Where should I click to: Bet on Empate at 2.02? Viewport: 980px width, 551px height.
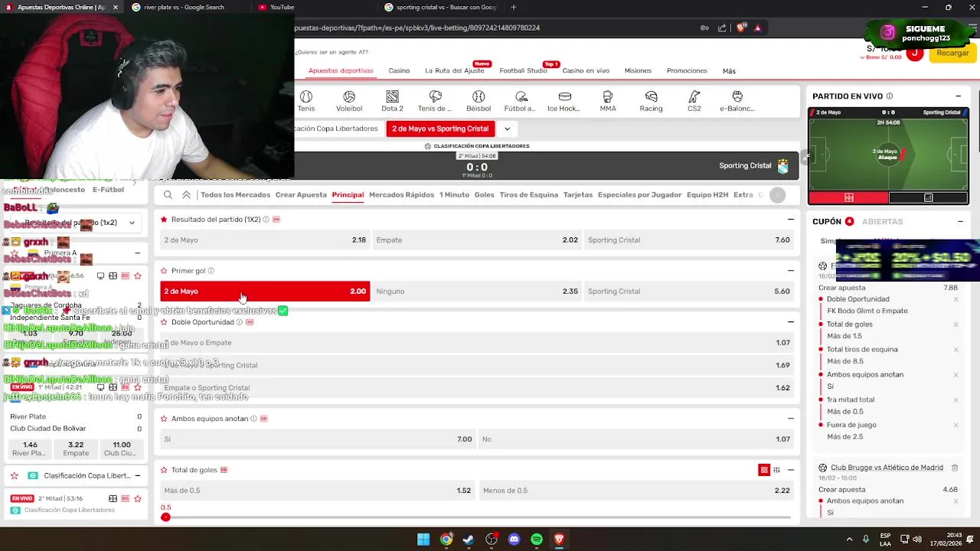pos(476,240)
